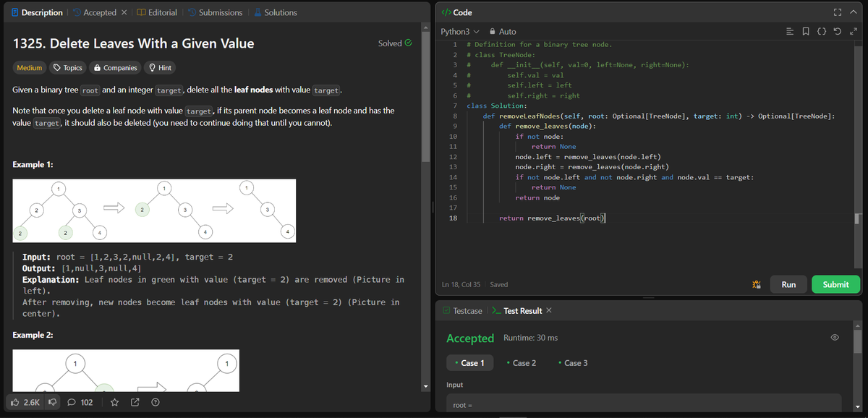
Task: Select the Test Result tab
Action: tap(516, 310)
